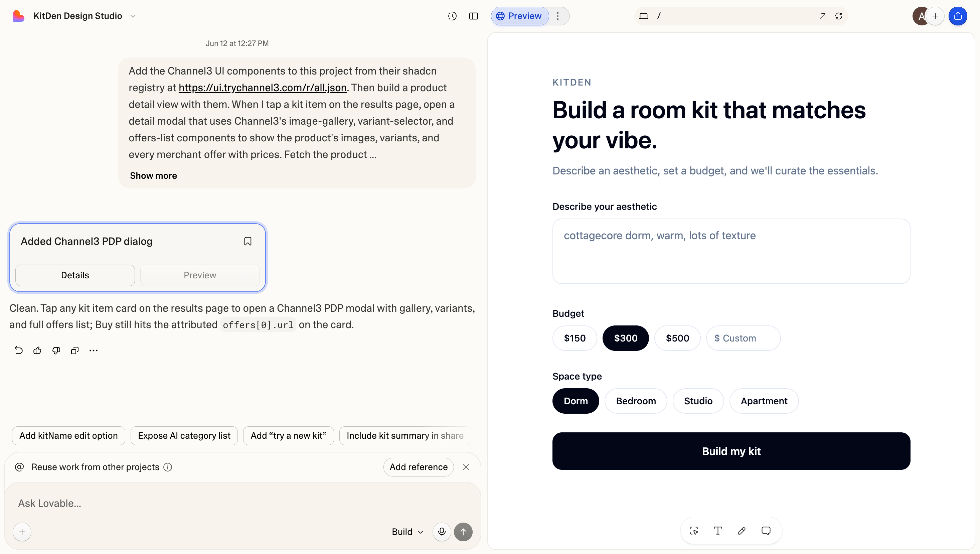This screenshot has height=554, width=980.
Task: Click the device size icon in address bar
Action: tap(643, 16)
